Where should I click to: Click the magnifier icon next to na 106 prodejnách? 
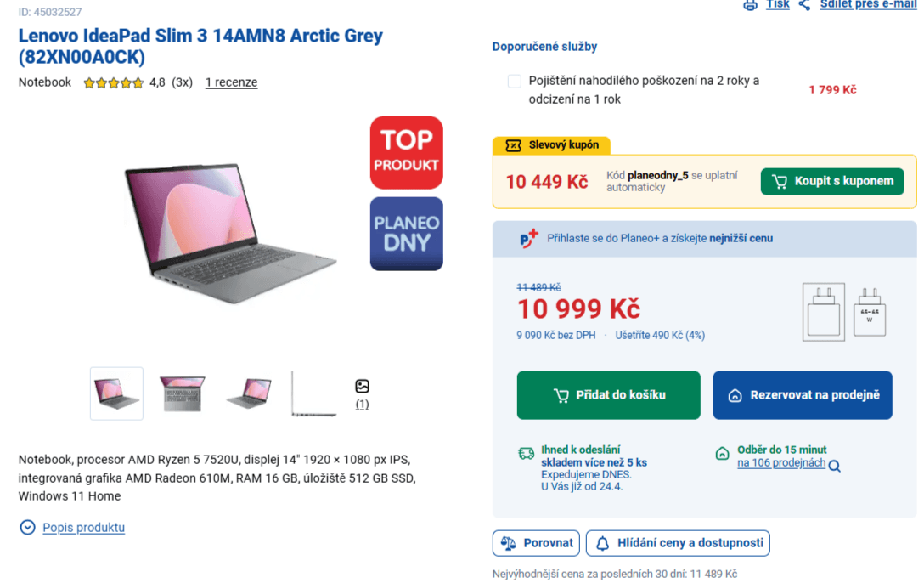pyautogui.click(x=833, y=465)
